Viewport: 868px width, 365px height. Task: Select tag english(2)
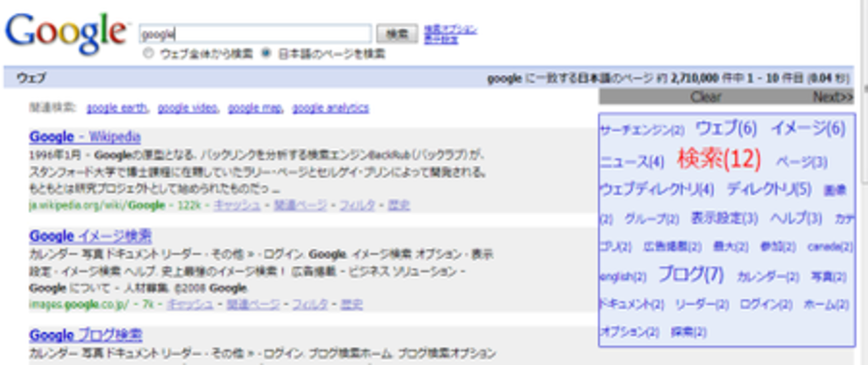point(623,276)
